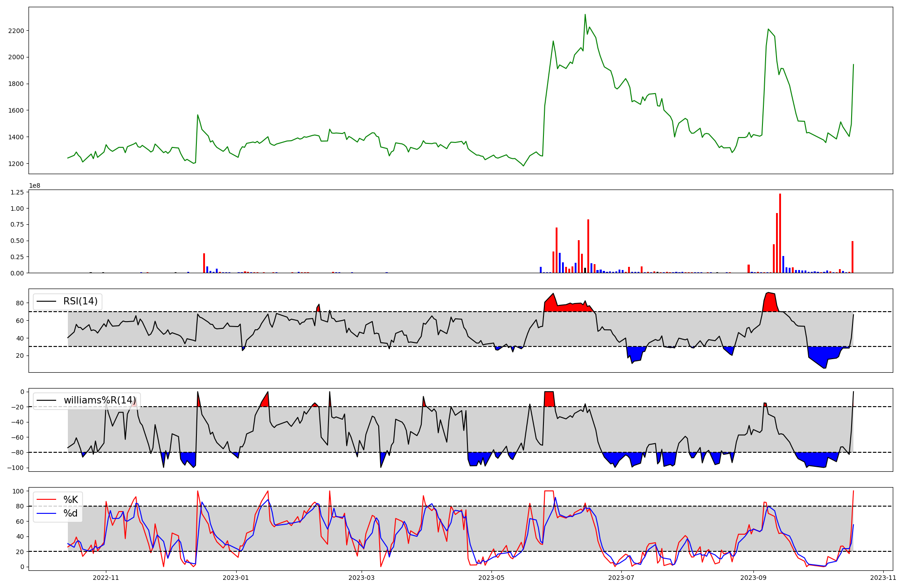The height and width of the screenshot is (588, 905).
Task: Click the 2023-05 x-axis date label
Action: (x=491, y=578)
